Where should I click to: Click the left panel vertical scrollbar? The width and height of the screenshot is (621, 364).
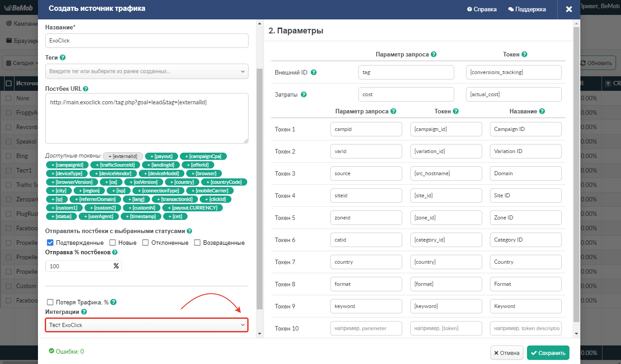point(259,188)
